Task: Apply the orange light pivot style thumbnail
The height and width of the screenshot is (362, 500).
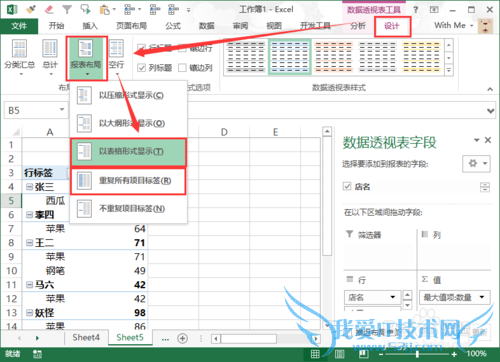Action: point(334,57)
